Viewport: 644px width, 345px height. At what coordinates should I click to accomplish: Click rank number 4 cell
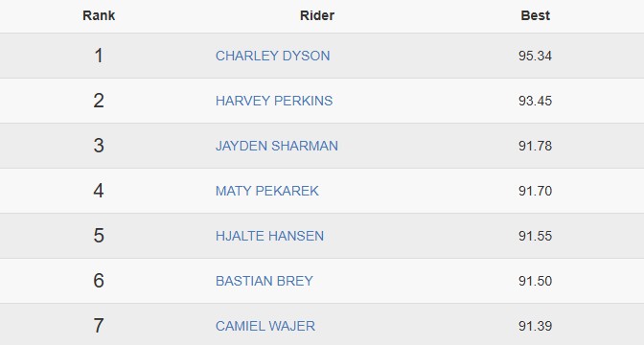(x=99, y=191)
